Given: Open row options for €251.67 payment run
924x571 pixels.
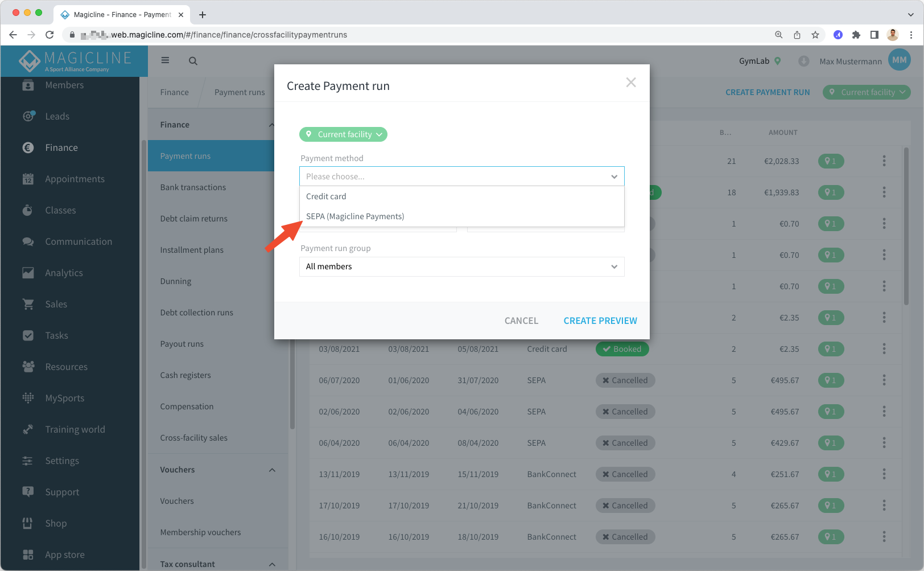Looking at the screenshot, I should [884, 474].
